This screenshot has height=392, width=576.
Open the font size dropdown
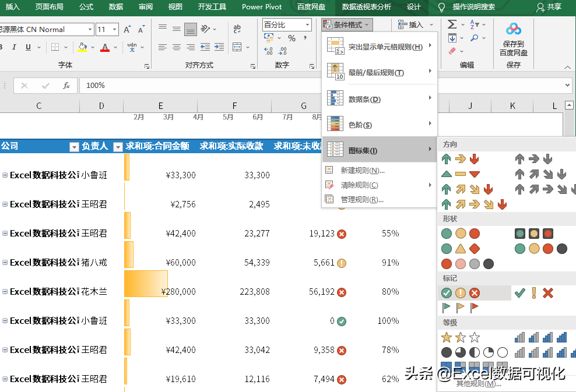click(115, 29)
